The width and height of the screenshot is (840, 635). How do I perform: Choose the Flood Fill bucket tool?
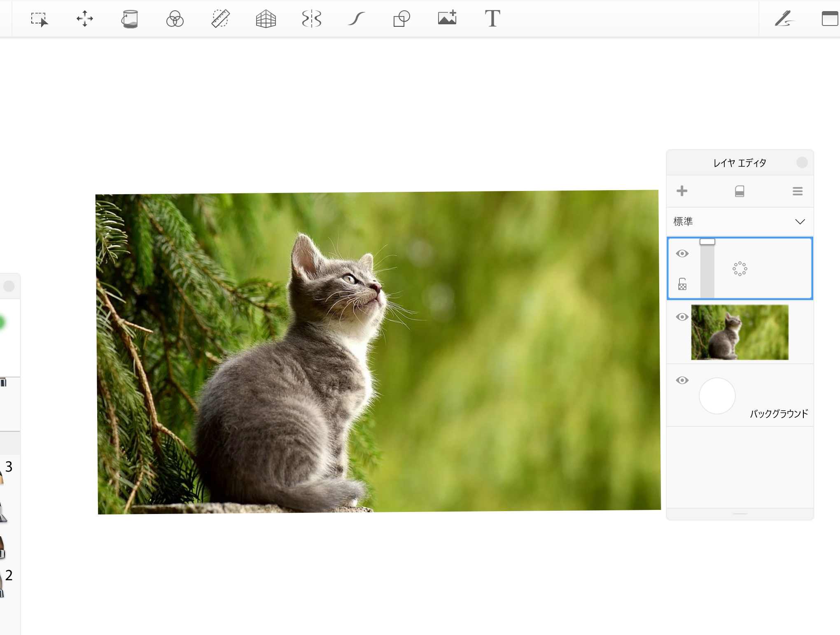pos(130,19)
